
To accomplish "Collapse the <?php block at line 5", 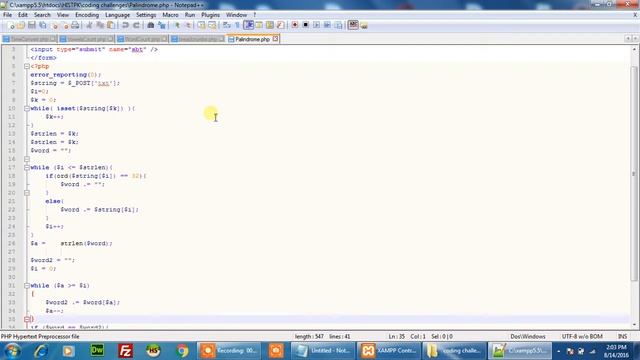I will tap(27, 66).
